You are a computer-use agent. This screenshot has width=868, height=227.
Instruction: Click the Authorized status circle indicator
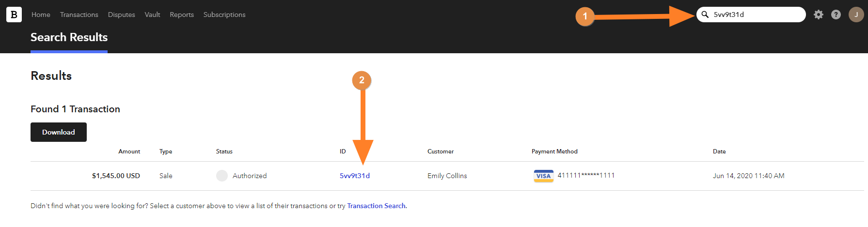222,176
